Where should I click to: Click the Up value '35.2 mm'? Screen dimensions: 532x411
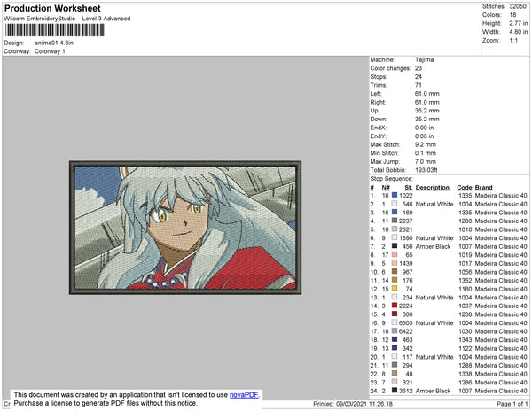pyautogui.click(x=426, y=111)
